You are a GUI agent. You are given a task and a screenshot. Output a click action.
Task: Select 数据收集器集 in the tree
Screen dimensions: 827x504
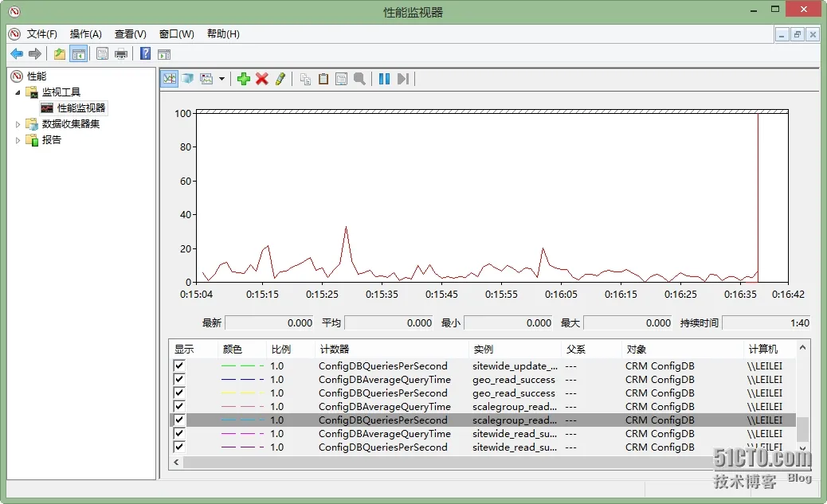coord(71,124)
